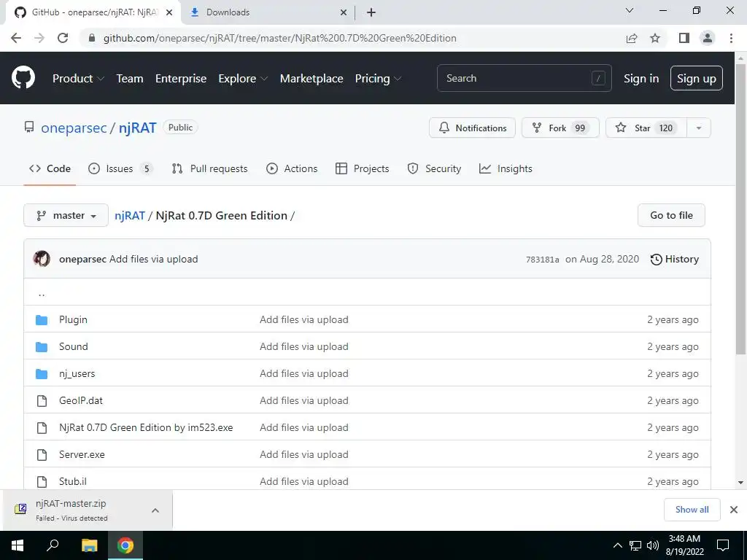Switch to the Downloads browser tab
Image resolution: width=747 pixels, height=560 pixels.
268,12
